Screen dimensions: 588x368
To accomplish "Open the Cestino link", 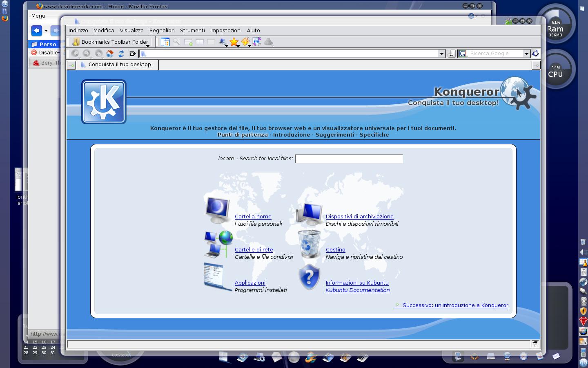I will tap(336, 250).
